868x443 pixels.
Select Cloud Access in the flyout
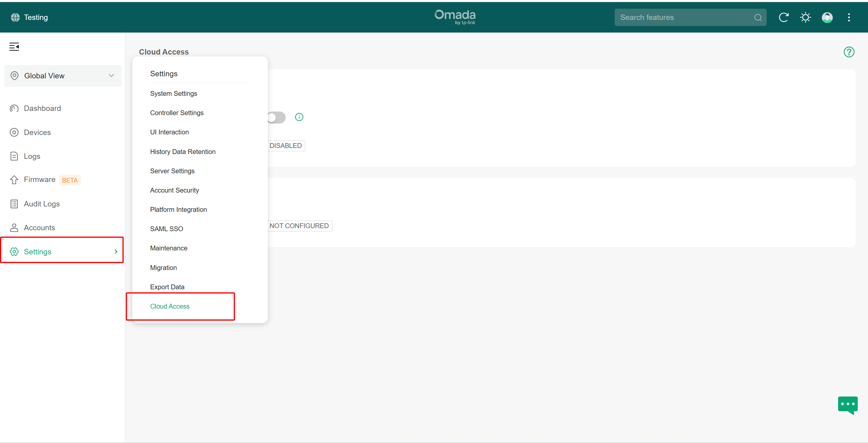point(170,306)
